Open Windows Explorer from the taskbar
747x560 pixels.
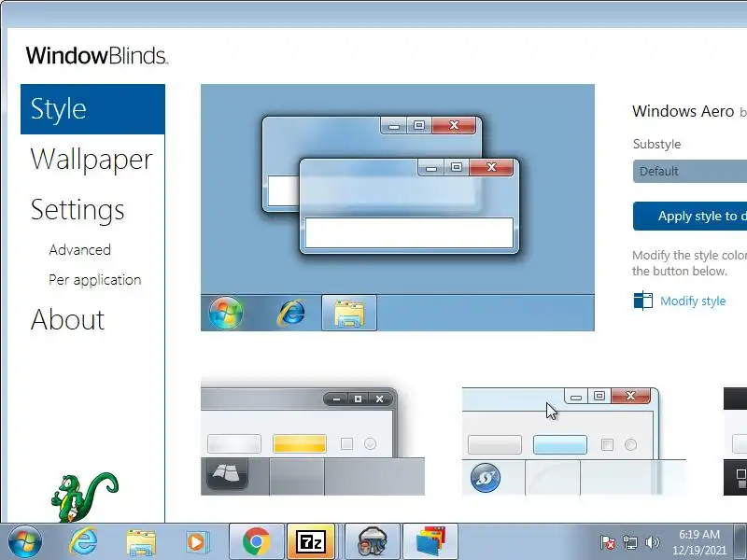[x=141, y=542]
